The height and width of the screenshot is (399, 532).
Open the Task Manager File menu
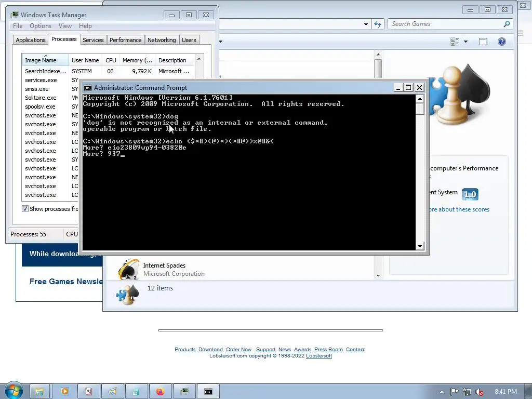[x=18, y=26]
